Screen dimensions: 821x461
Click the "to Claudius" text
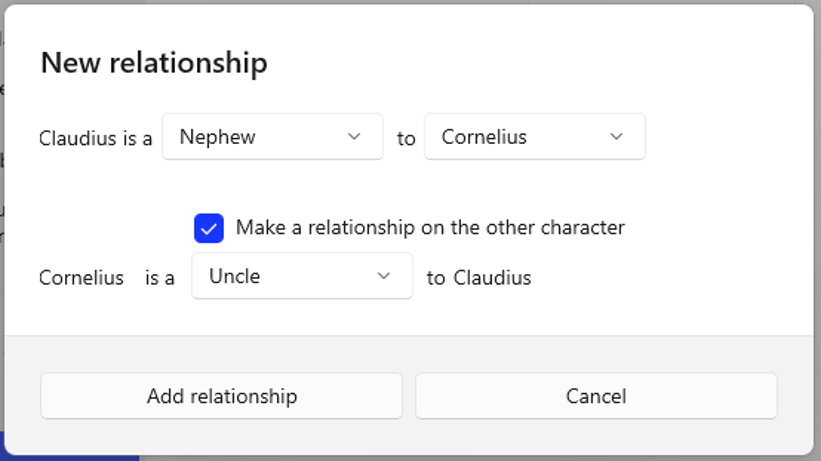pos(479,278)
